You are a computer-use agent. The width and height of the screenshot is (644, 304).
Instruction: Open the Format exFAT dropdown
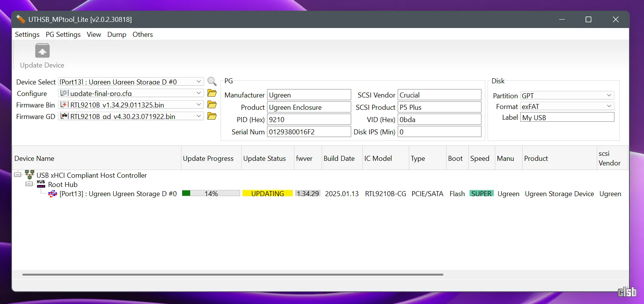609,106
